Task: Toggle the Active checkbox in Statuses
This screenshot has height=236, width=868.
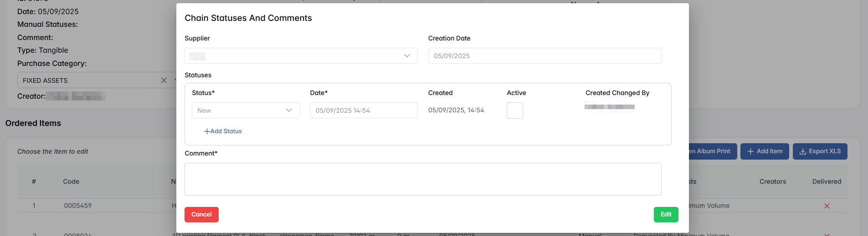Action: click(x=514, y=110)
